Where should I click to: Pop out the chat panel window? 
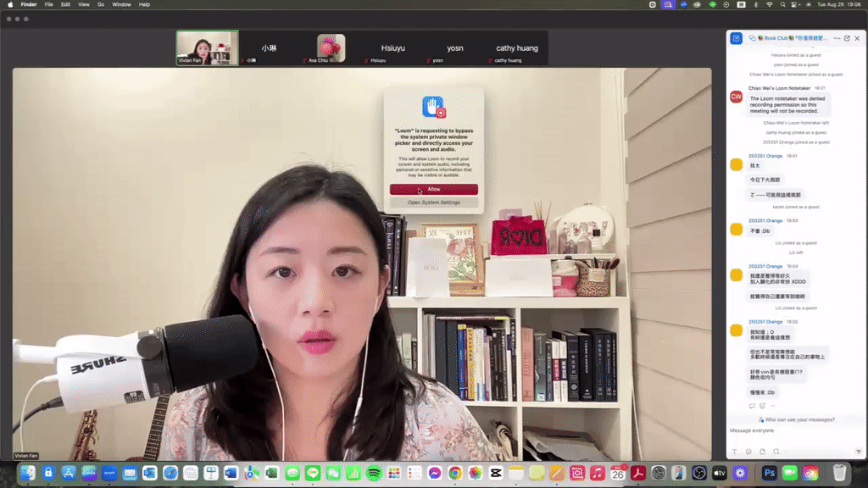coord(847,37)
